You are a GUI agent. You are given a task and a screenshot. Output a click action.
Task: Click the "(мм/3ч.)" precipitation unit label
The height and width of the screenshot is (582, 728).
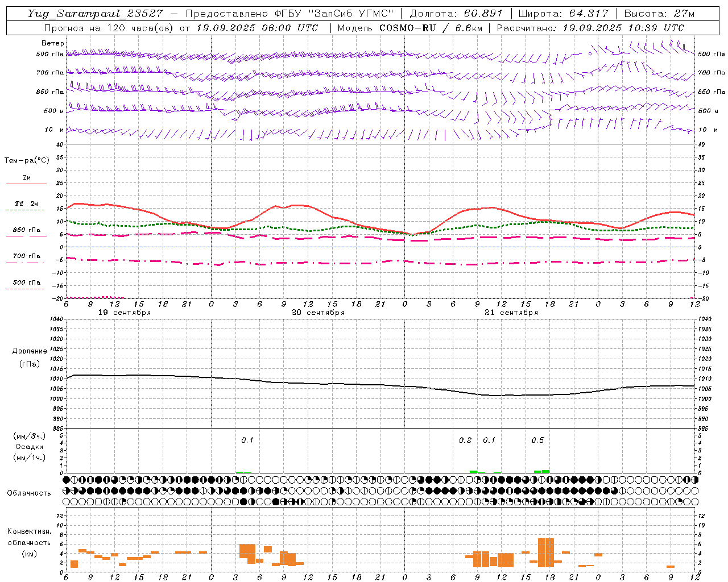point(30,436)
